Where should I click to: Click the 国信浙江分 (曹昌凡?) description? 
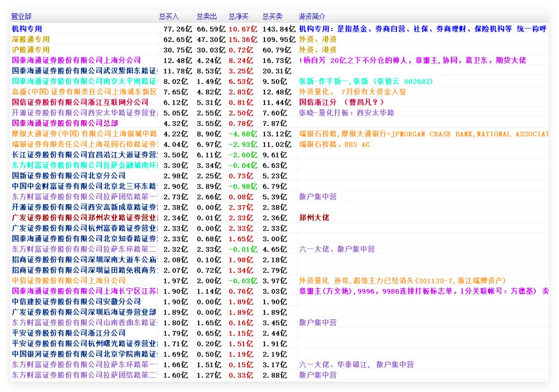click(x=342, y=103)
